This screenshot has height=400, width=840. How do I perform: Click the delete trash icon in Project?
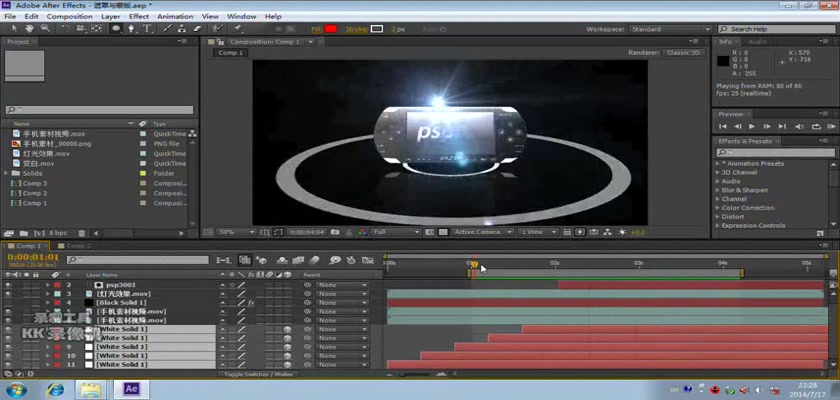[x=81, y=233]
